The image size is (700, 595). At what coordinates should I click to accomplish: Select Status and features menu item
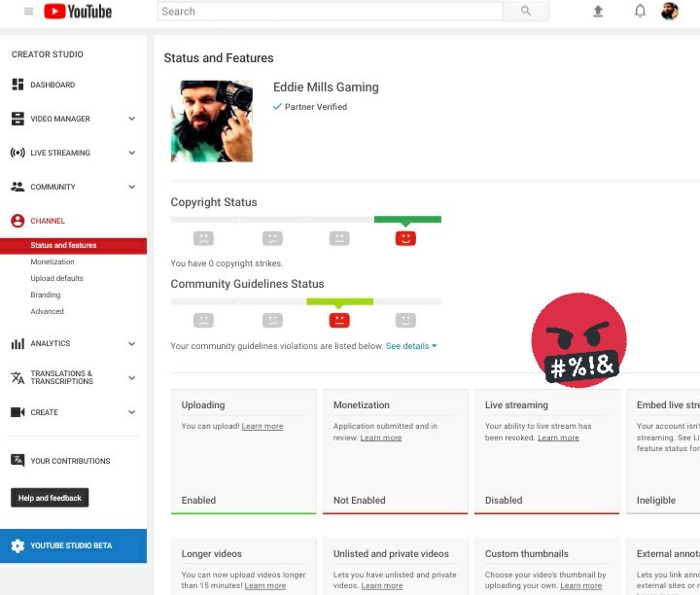(73, 246)
